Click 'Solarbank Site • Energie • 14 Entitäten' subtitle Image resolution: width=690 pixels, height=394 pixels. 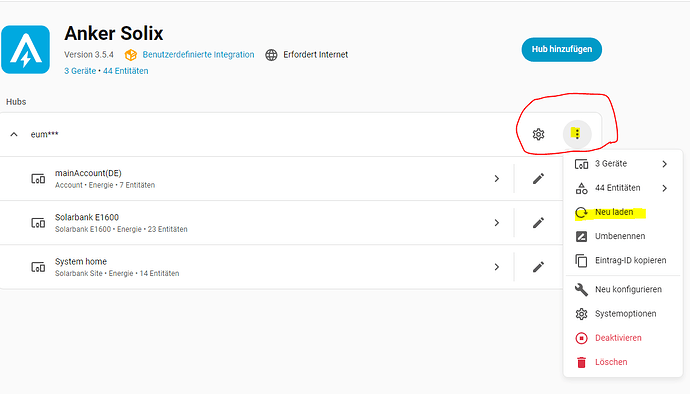(117, 273)
